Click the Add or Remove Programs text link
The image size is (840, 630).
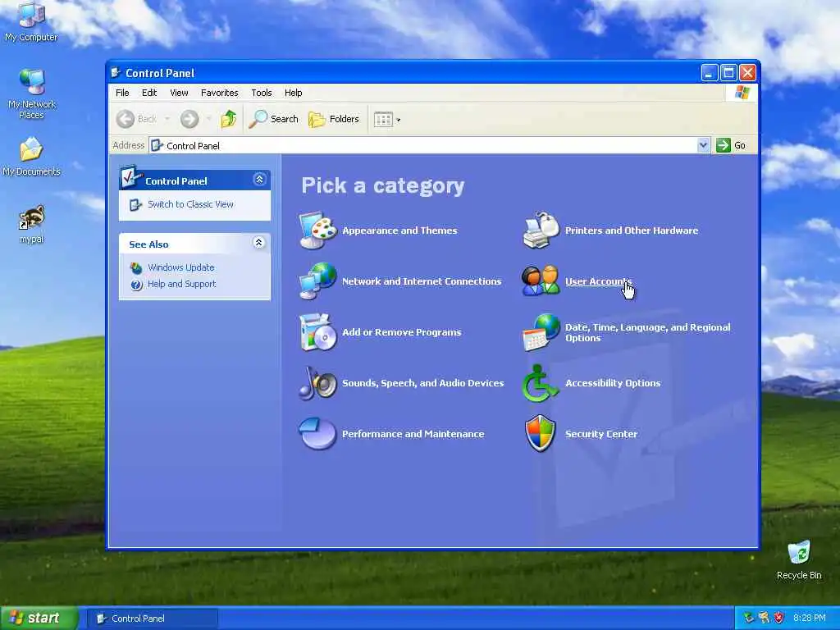click(x=401, y=332)
